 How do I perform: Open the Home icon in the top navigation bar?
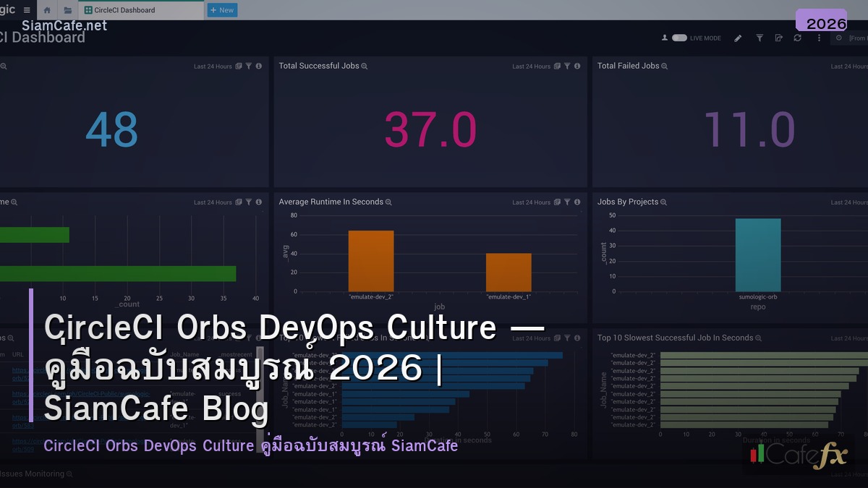tap(46, 10)
